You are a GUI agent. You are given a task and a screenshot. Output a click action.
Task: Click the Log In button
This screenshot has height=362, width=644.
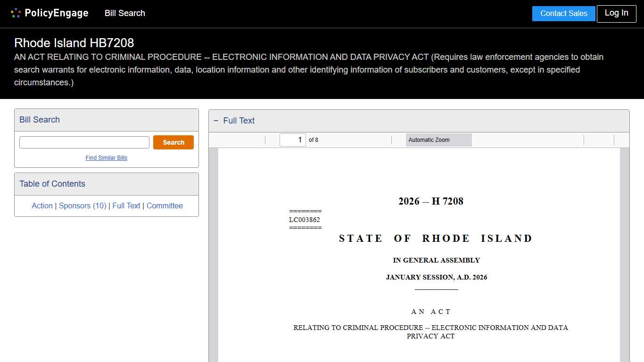click(x=616, y=14)
